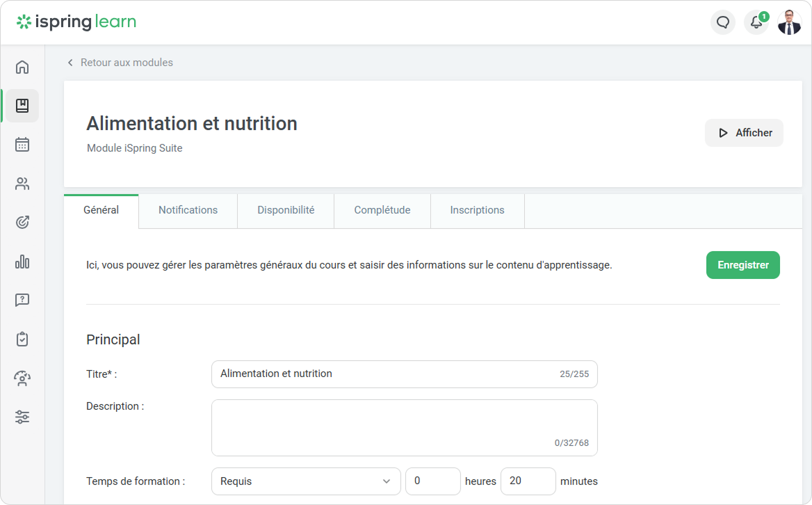Image resolution: width=812 pixels, height=505 pixels.
Task: Open the bar chart reports icon
Action: (22, 262)
